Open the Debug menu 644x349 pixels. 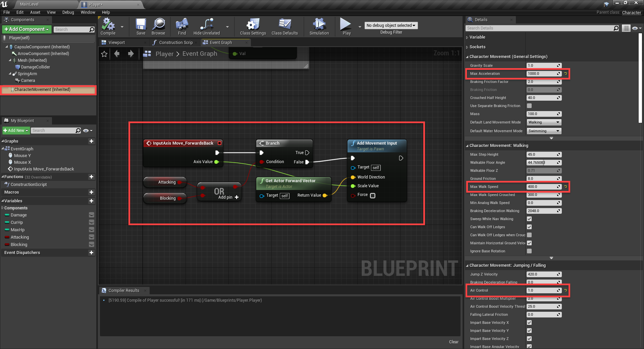pyautogui.click(x=68, y=12)
